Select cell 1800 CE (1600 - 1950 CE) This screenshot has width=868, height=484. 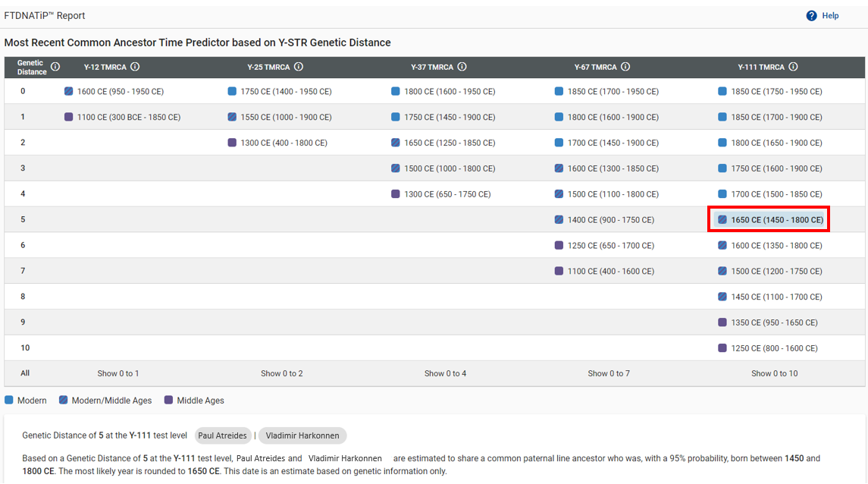443,91
